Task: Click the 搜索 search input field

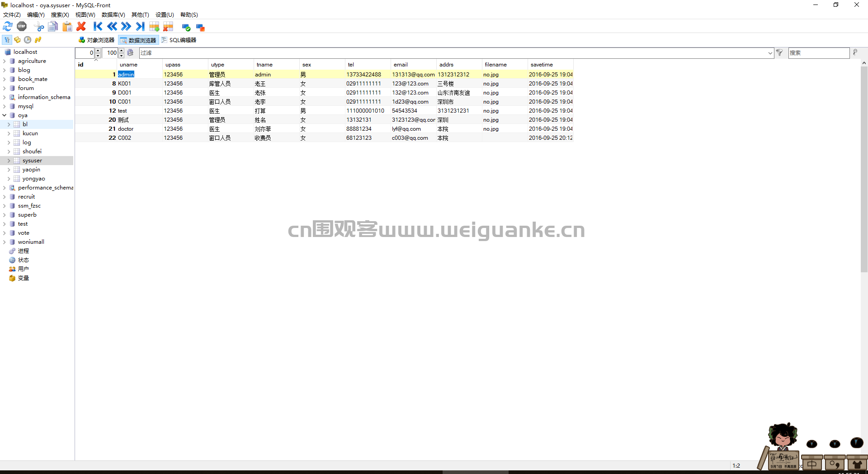Action: coord(819,53)
